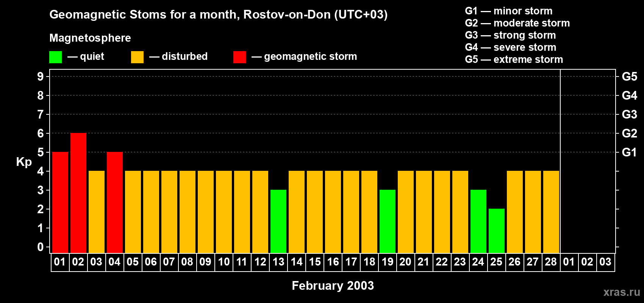Select the orange bar for day 10
Screen dimensions: 644x303
coord(224,212)
